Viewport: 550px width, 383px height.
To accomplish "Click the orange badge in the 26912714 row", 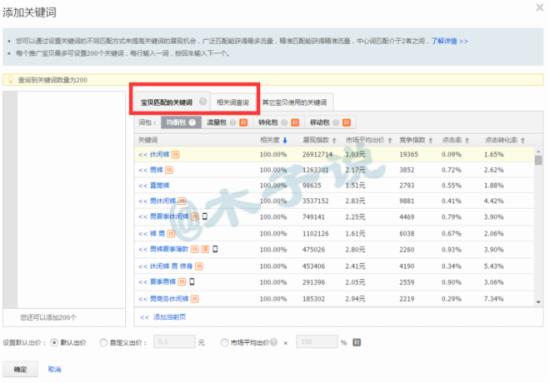I will [x=176, y=155].
